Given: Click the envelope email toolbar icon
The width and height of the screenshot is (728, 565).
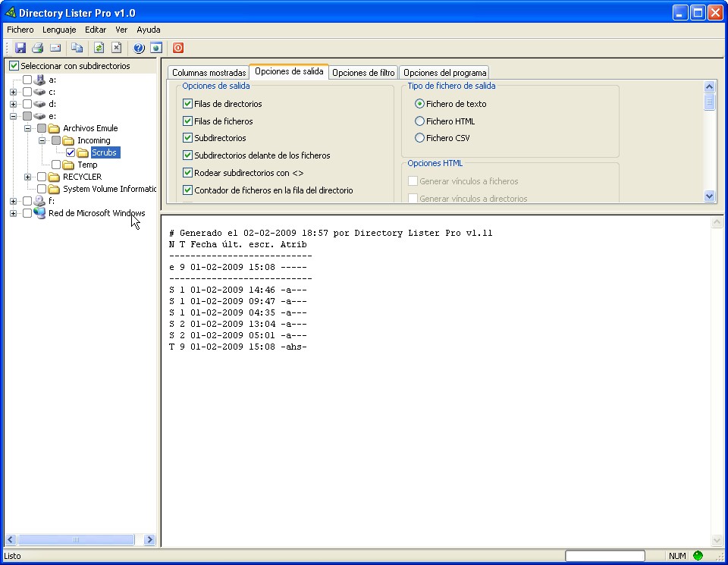Looking at the screenshot, I should (x=55, y=48).
